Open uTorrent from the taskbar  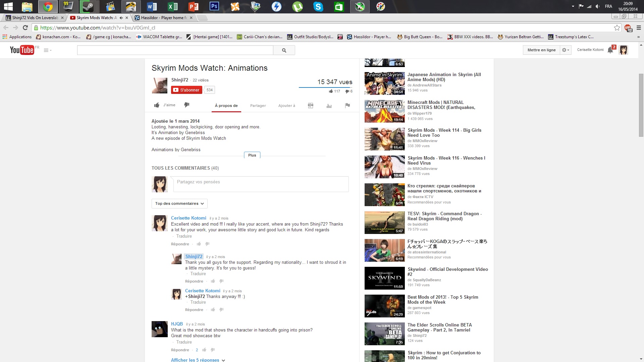(x=297, y=6)
